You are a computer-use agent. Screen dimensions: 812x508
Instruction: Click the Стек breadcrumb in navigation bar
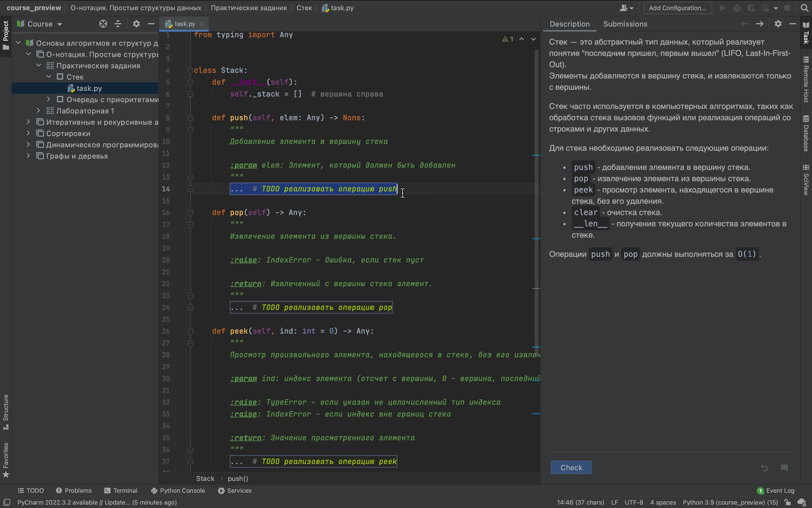304,8
